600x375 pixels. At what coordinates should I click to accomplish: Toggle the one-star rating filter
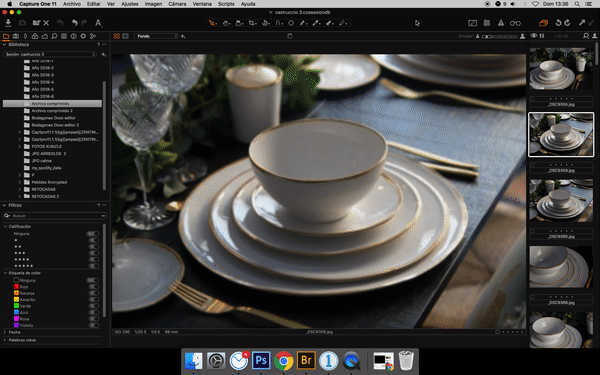(x=93, y=240)
